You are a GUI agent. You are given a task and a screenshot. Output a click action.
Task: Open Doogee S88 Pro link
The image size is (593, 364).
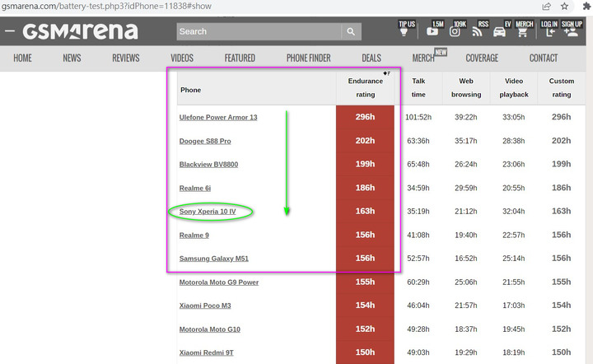tap(205, 141)
